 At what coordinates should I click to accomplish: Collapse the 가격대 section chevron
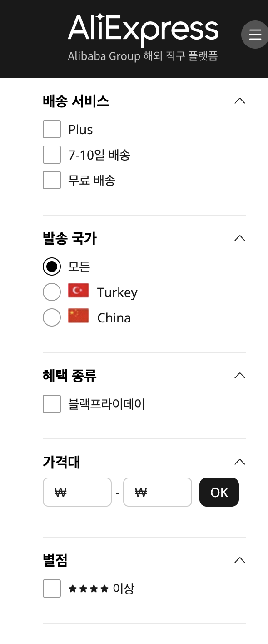240,462
